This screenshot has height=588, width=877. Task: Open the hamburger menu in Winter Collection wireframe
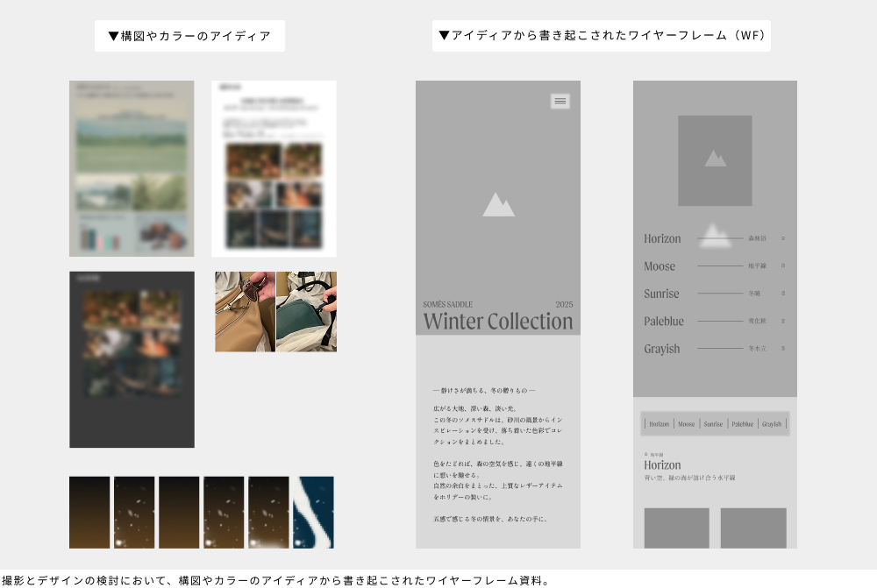pyautogui.click(x=560, y=101)
